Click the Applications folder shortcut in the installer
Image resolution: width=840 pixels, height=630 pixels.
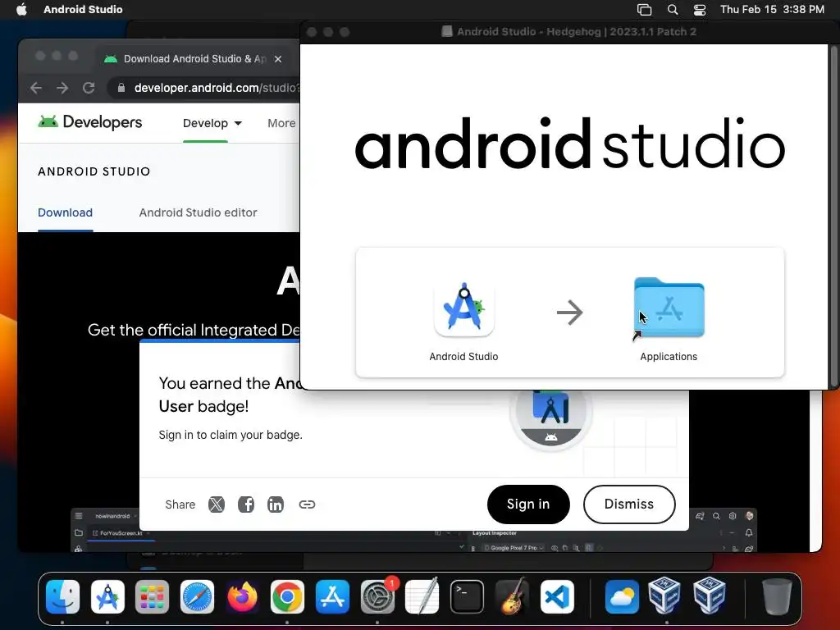pos(669,308)
